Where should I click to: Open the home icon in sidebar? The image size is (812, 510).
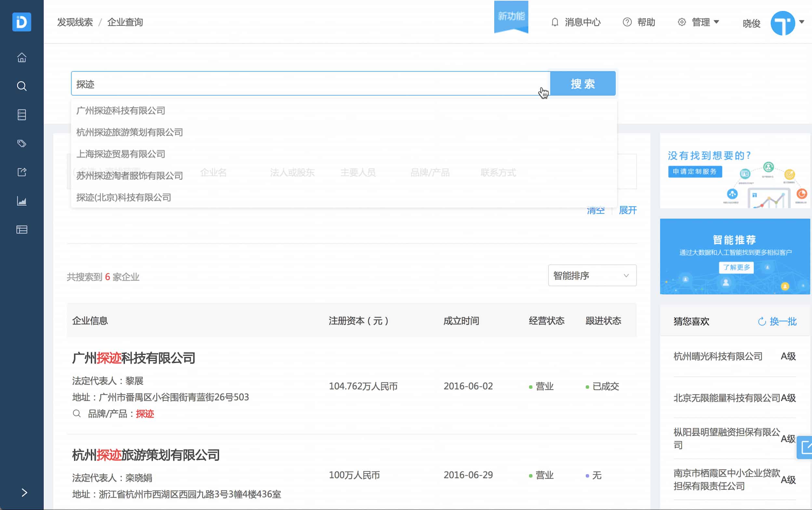tap(21, 57)
